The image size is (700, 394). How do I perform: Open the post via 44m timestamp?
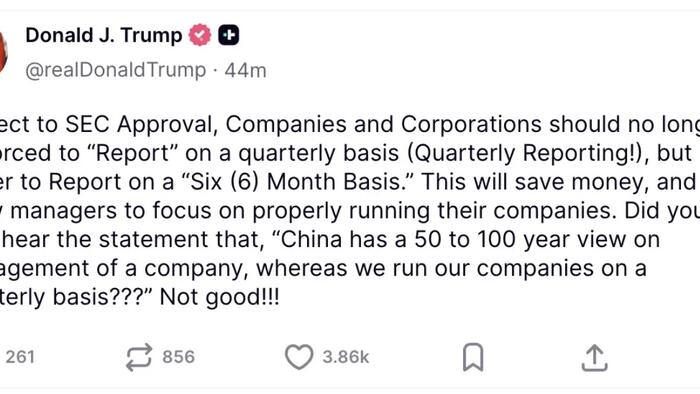click(x=246, y=71)
